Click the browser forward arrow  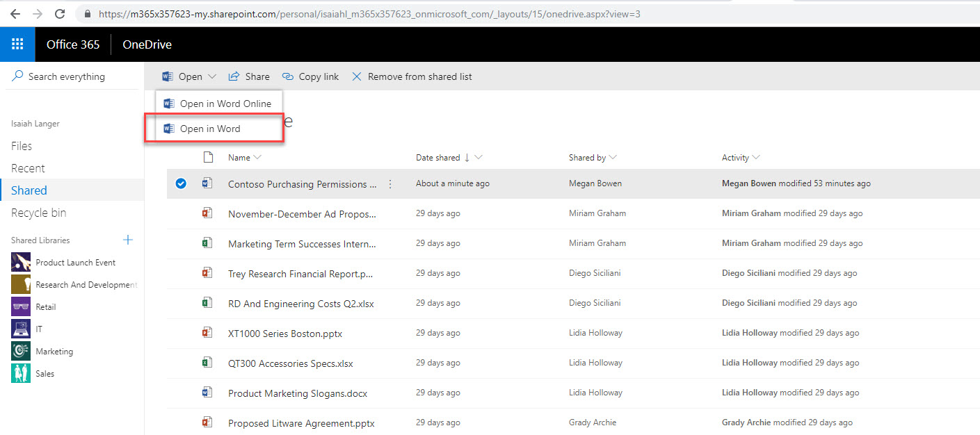(x=38, y=13)
